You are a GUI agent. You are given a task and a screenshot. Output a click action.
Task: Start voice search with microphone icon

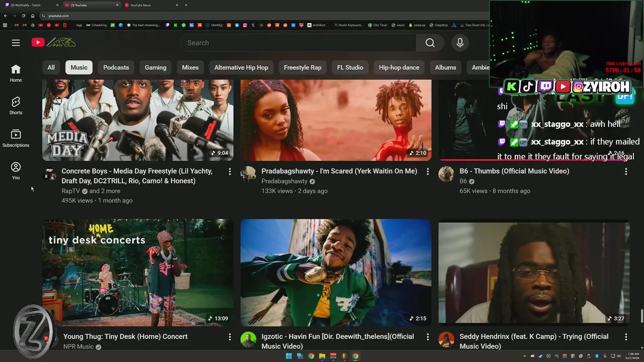coord(460,43)
